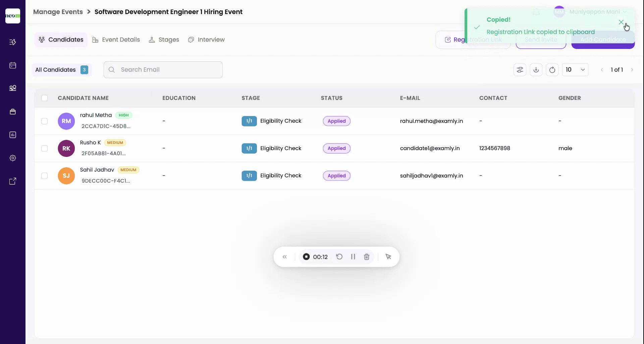
Task: Open the filter icon above the candidate table
Action: coord(520,69)
